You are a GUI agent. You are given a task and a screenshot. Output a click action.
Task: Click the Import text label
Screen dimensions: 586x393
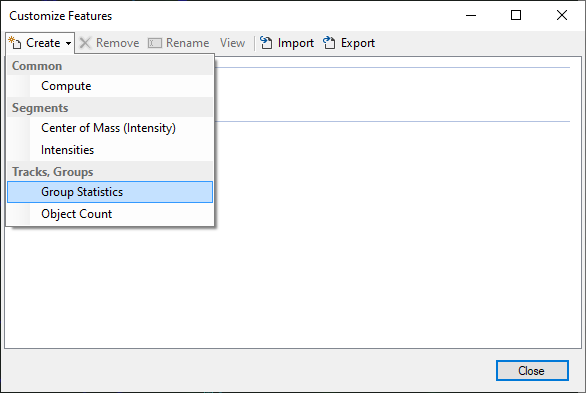(296, 43)
